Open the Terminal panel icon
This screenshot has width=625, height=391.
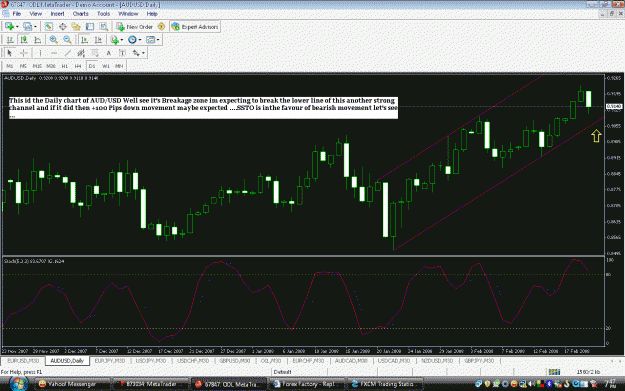[90, 27]
